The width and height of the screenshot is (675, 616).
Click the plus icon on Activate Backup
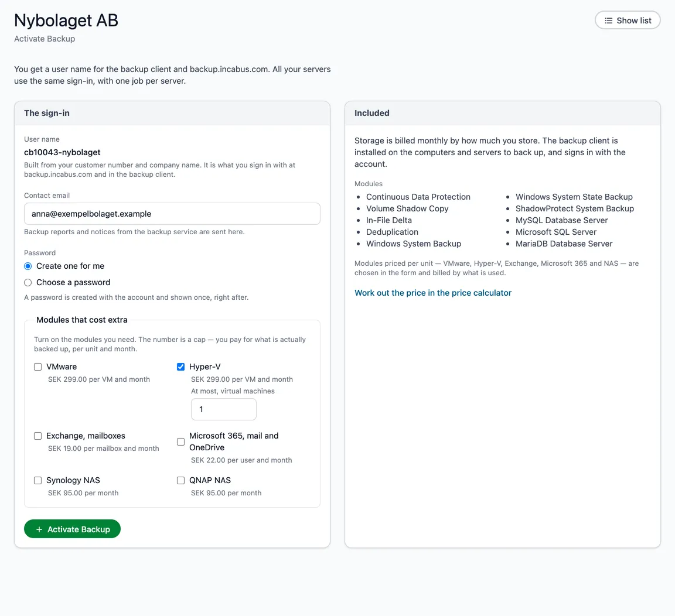(39, 529)
